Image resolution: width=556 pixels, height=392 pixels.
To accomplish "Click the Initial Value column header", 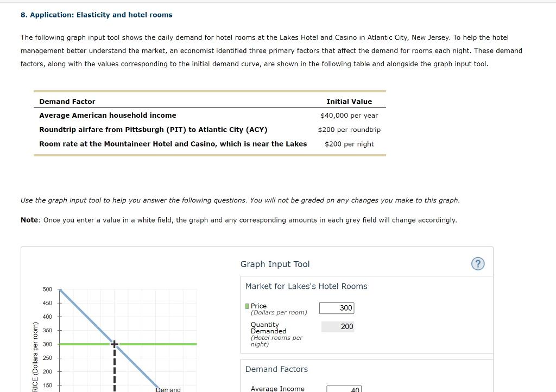I will tap(349, 102).
